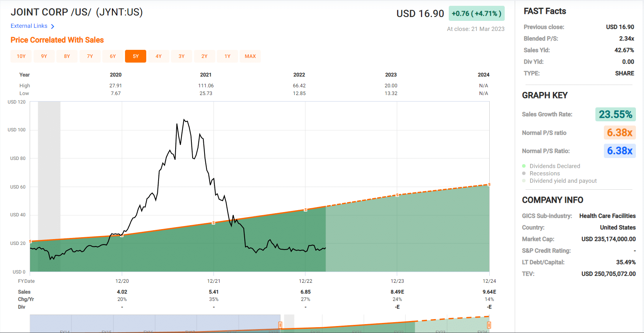
Task: Switch to the 2Y time range
Action: [x=205, y=56]
